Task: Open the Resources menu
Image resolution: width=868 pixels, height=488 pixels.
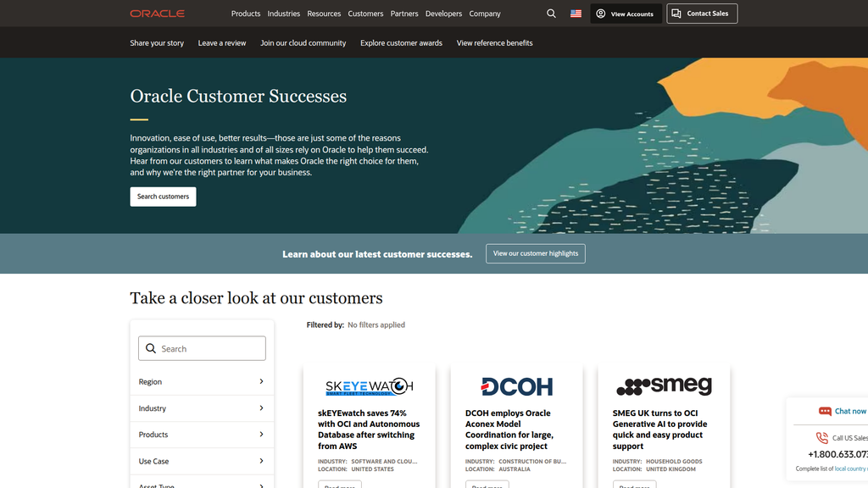Action: [x=324, y=14]
